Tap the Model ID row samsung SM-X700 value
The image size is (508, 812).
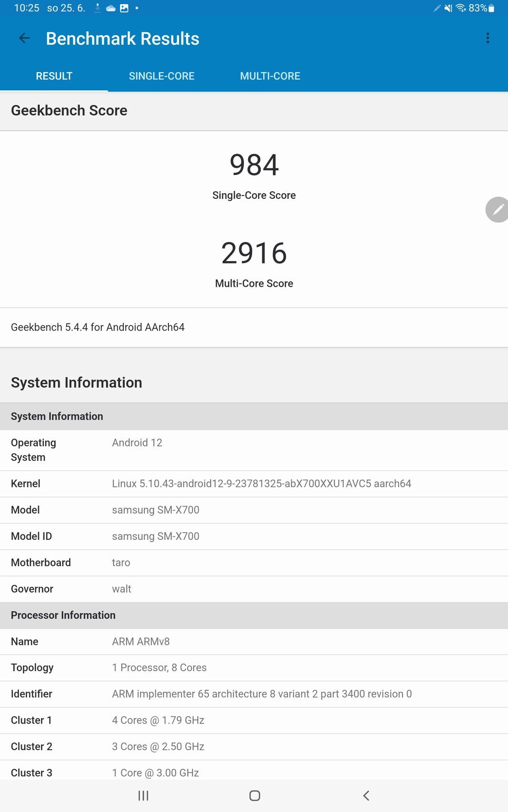pyautogui.click(x=156, y=536)
